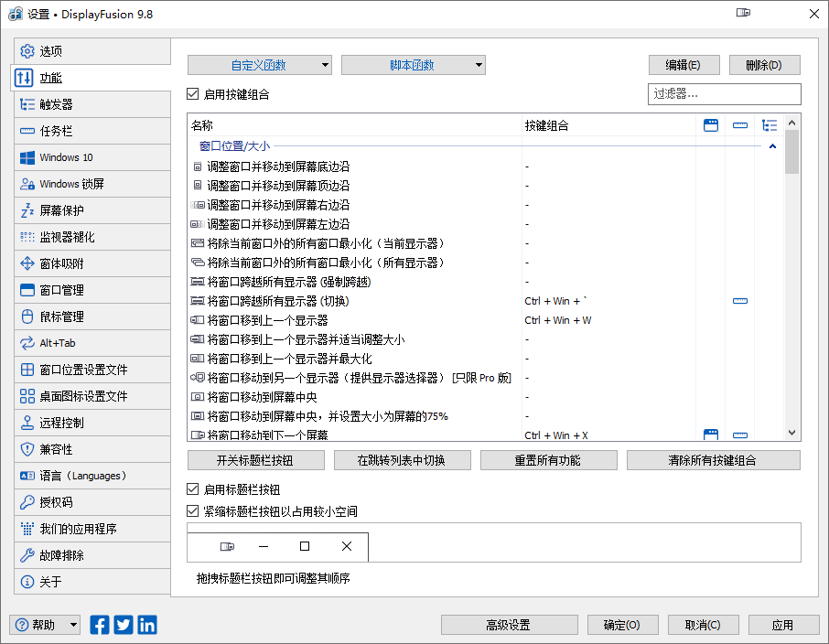Open 我们的应用程序 page
The height and width of the screenshot is (644, 829).
click(92, 529)
